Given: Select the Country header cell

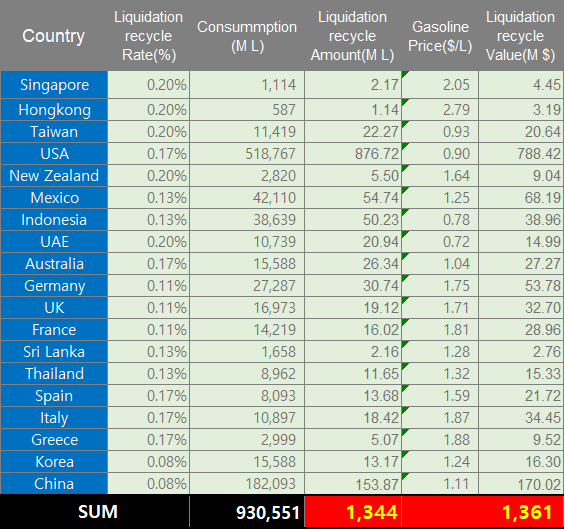Looking at the screenshot, I should click(x=54, y=36).
